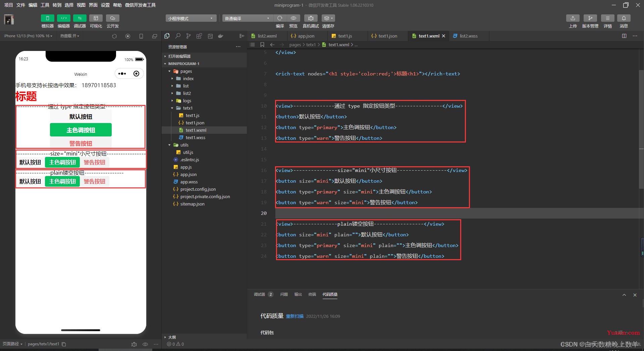Collapse the sidebar panel icon
Image resolution: width=644 pixels, height=351 pixels.
tap(241, 36)
